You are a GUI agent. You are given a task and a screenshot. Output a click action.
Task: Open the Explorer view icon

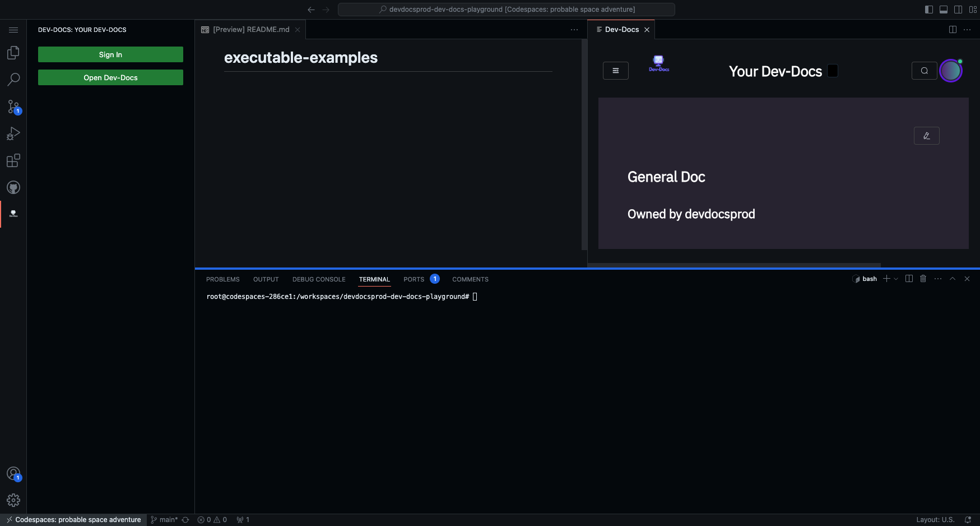13,53
